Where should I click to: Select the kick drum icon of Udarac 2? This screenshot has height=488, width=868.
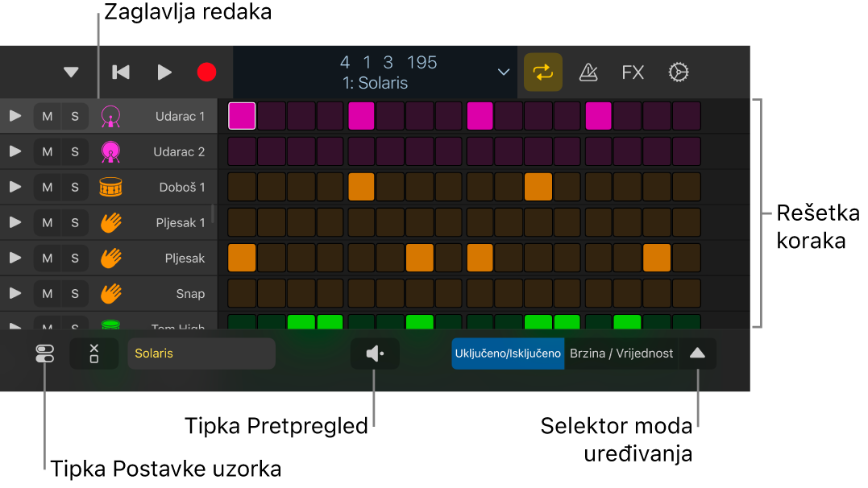(x=110, y=151)
